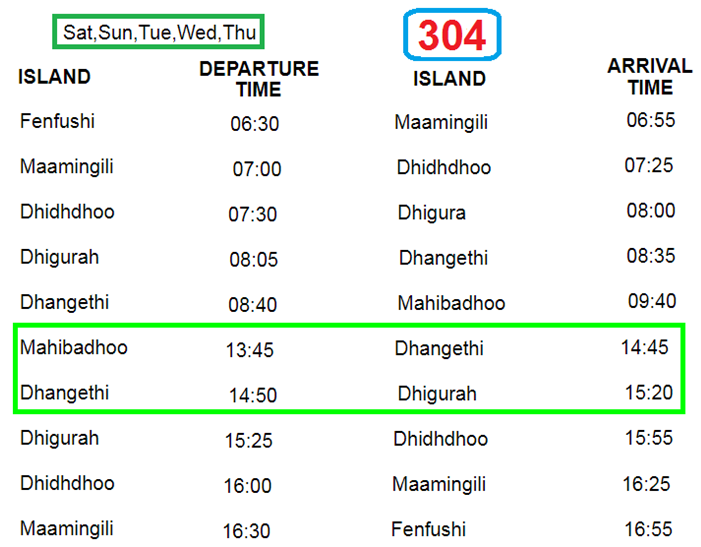Image resolution: width=701 pixels, height=547 pixels.
Task: Click the 16:55 arrival time
Action: click(x=650, y=528)
